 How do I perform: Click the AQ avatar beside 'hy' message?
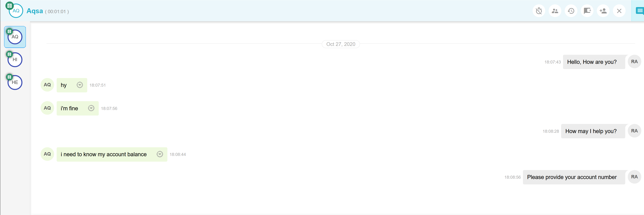47,85
